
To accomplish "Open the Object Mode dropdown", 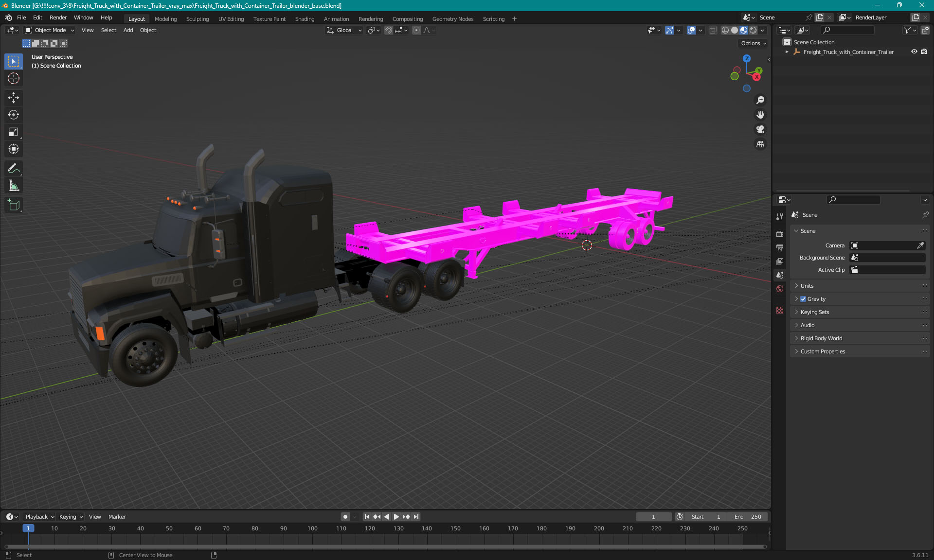I will tap(50, 30).
